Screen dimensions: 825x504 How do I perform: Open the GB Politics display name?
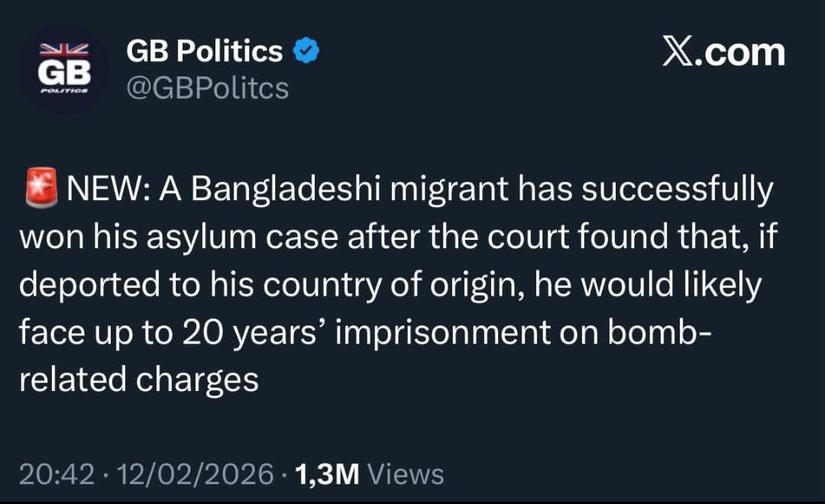click(x=204, y=51)
